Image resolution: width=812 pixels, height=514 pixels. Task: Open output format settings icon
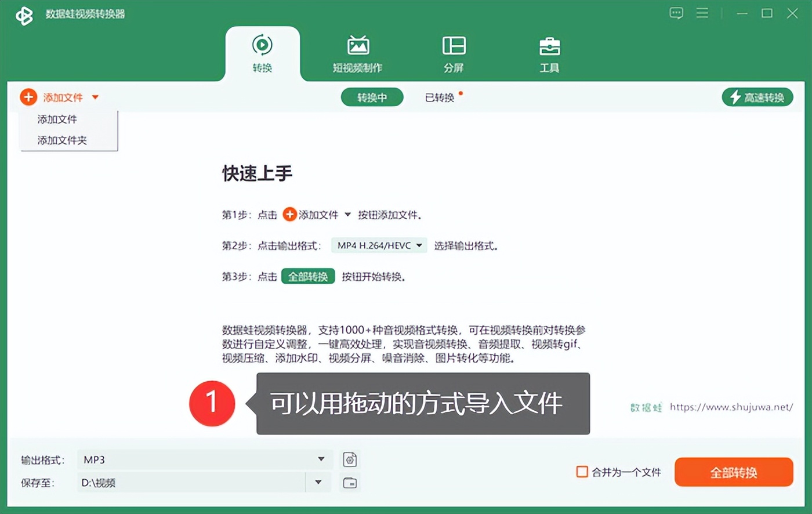pos(350,459)
